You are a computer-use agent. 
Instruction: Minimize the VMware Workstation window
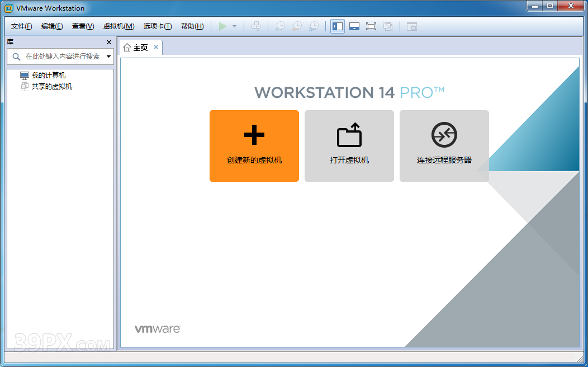point(535,6)
